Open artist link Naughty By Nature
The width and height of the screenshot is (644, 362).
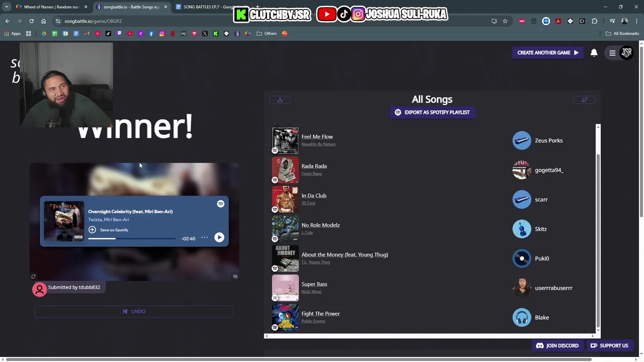tap(318, 144)
